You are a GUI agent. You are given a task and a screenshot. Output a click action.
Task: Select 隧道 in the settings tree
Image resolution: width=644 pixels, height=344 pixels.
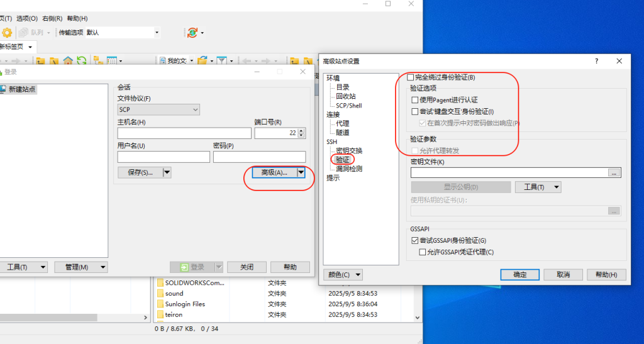click(x=343, y=133)
